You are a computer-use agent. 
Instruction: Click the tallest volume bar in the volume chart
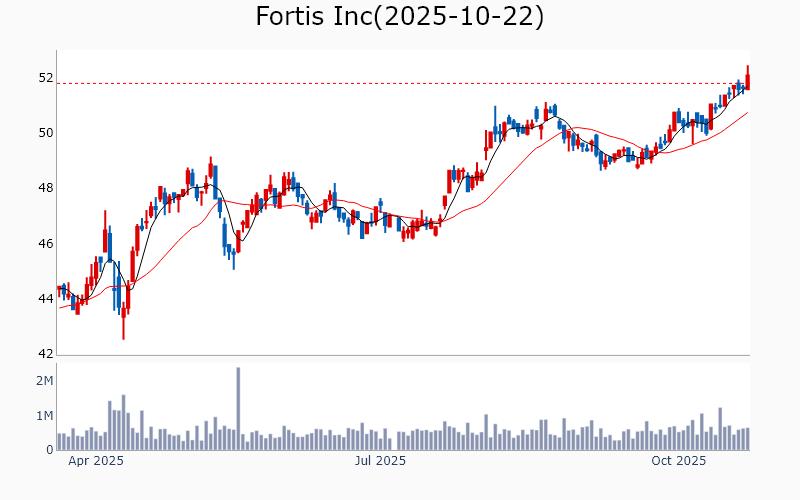click(x=238, y=410)
